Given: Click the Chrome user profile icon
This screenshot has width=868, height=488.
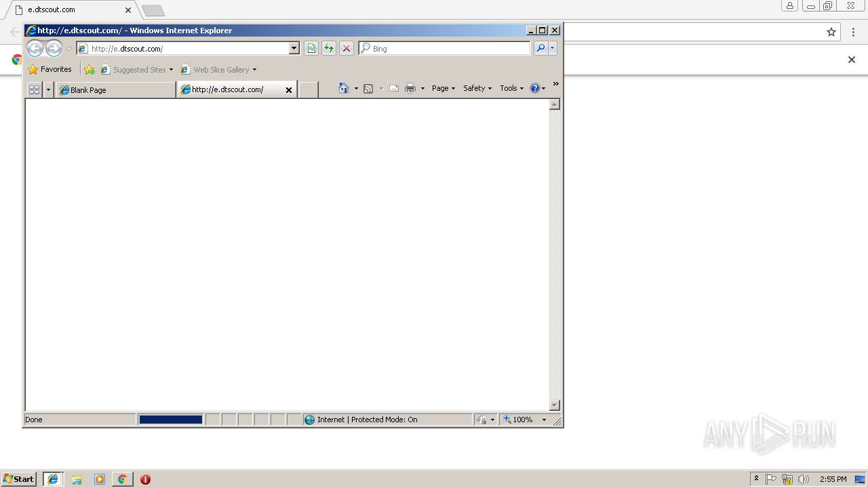Looking at the screenshot, I should click(790, 6).
